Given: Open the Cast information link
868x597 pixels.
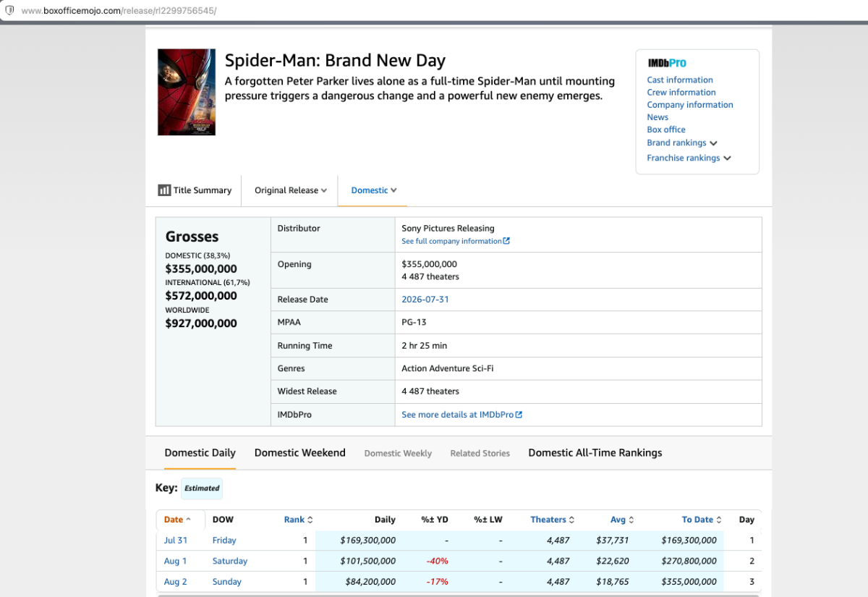Looking at the screenshot, I should tap(680, 80).
